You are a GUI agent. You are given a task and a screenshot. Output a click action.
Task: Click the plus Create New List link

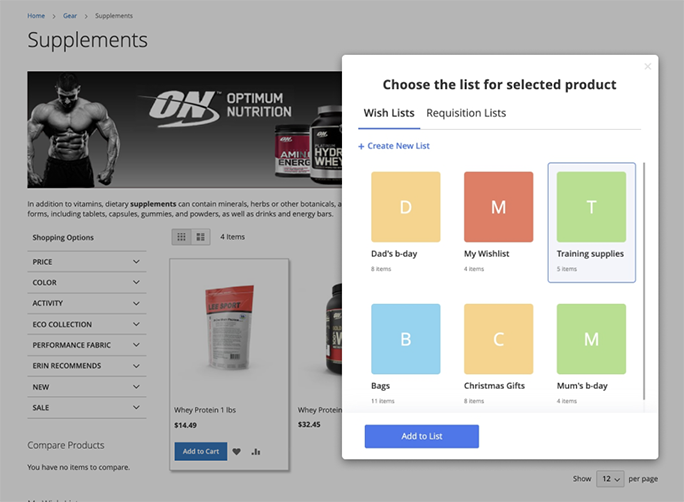click(x=394, y=146)
